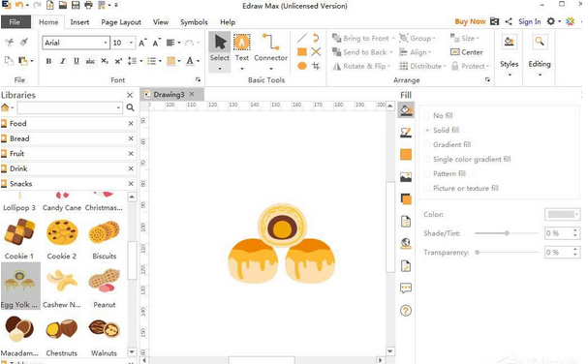The height and width of the screenshot is (364, 588).
Task: Switch to the View tab
Action: pyautogui.click(x=161, y=22)
